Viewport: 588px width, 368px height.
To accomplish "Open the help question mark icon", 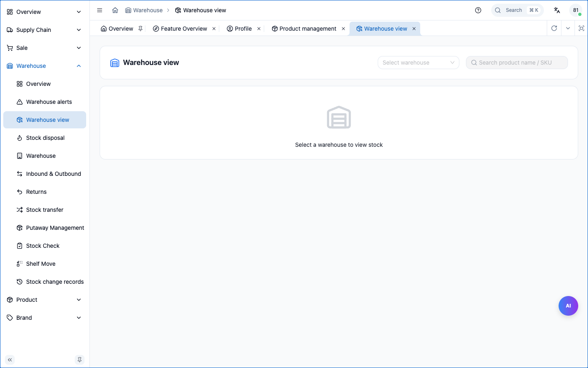I will coord(478,10).
